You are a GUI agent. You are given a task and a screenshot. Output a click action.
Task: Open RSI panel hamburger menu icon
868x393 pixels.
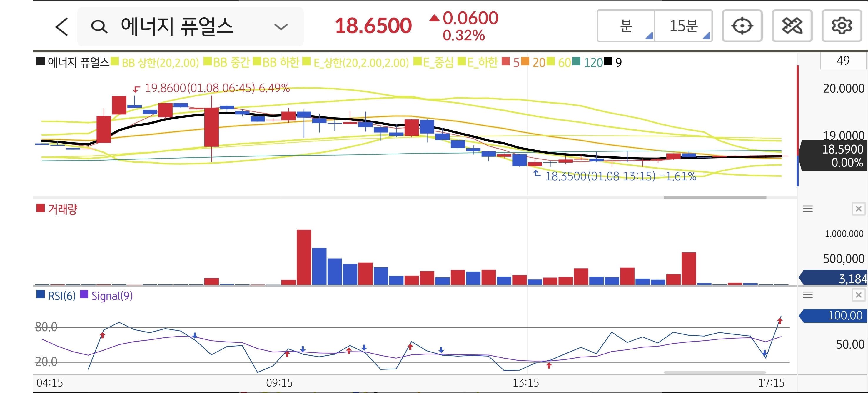point(808,295)
